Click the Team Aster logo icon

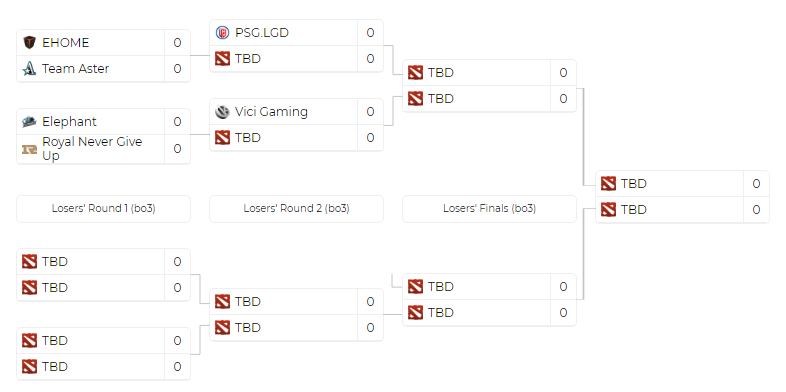[30, 69]
